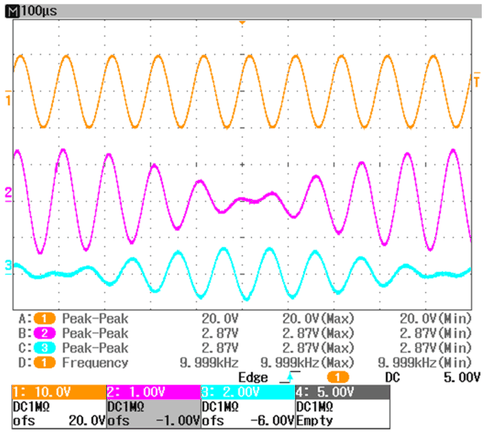Image resolution: width=485 pixels, height=433 pixels.
Task: Click the M timebase icon at top left
Action: tap(13, 11)
